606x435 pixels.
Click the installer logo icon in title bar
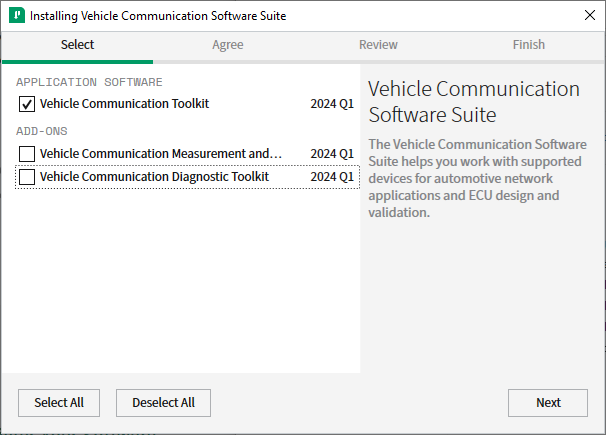click(16, 16)
